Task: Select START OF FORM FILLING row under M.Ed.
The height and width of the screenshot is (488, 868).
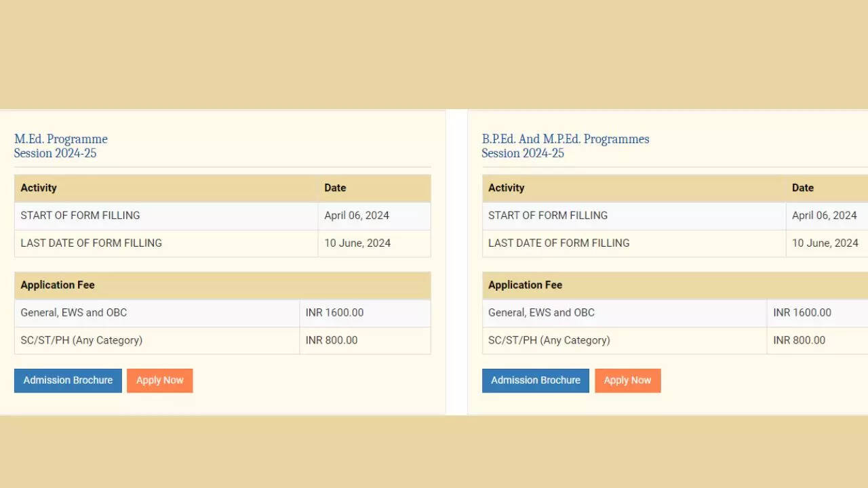Action: (x=80, y=216)
